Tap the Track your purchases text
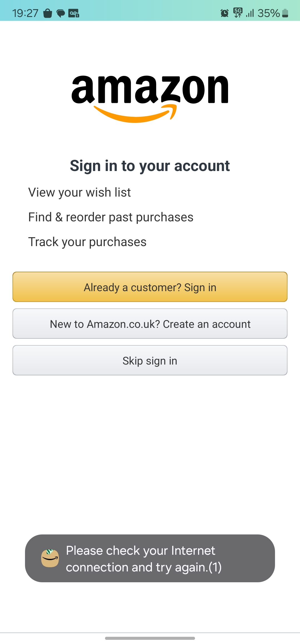The width and height of the screenshot is (300, 644). pos(87,242)
